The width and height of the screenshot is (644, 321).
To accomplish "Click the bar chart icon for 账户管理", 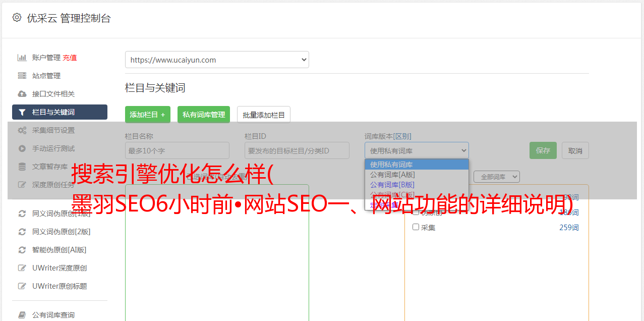I will coord(22,58).
